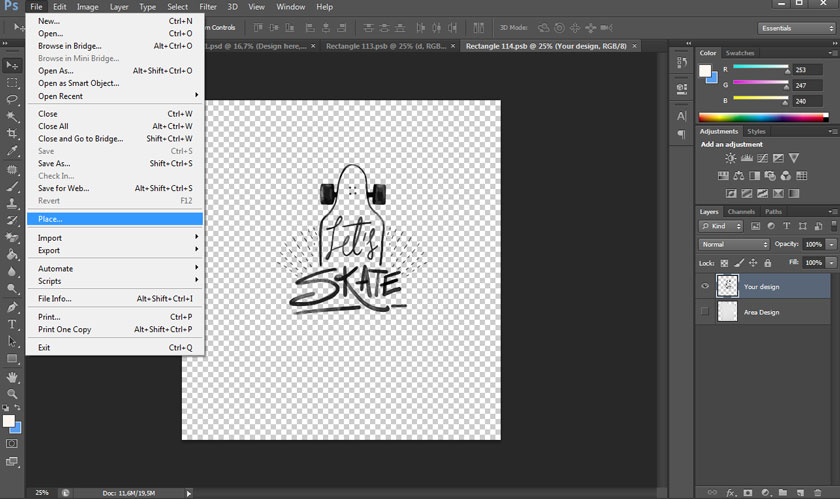Click the lock all layer icon
Viewport: 840px width, 499px height.
(x=767, y=262)
